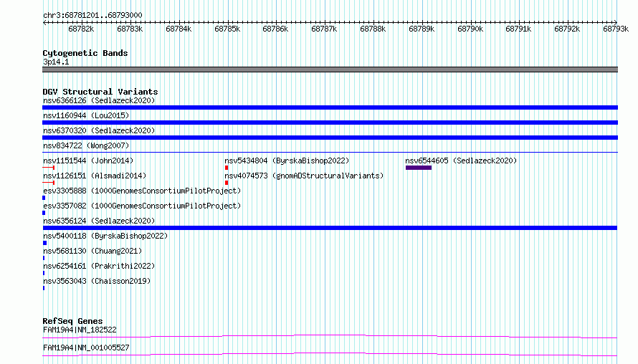Click the chr3:68781201..68793000 region label
This screenshot has height=364, width=638.
tap(92, 15)
